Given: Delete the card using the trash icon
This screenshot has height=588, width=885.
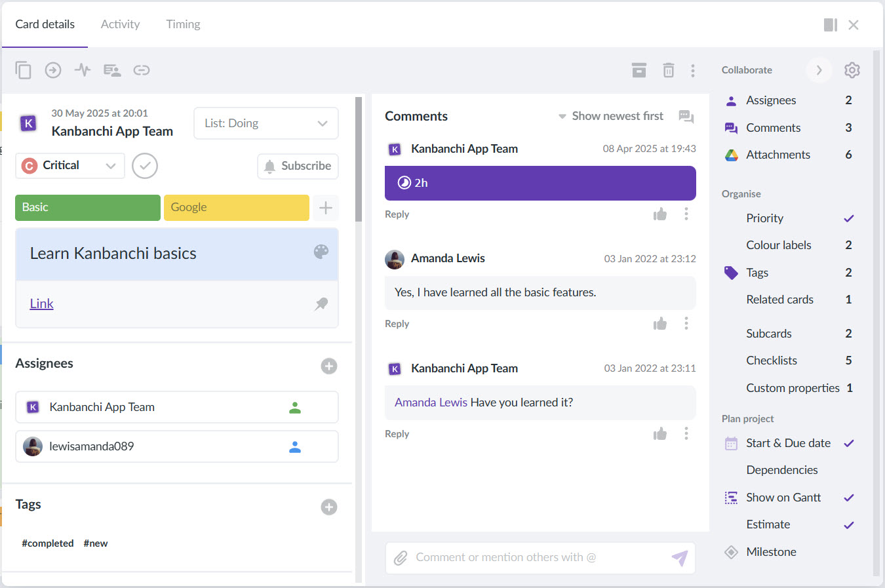Looking at the screenshot, I should click(669, 70).
